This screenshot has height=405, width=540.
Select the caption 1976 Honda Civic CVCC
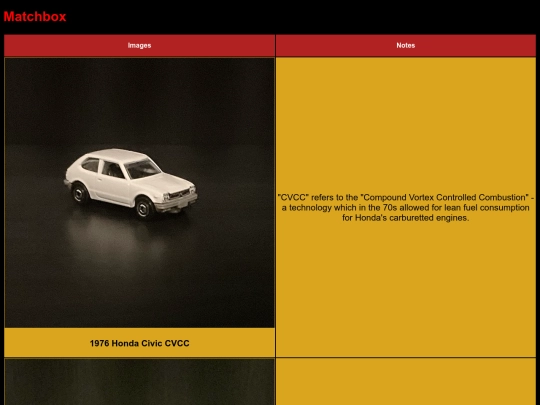139,343
